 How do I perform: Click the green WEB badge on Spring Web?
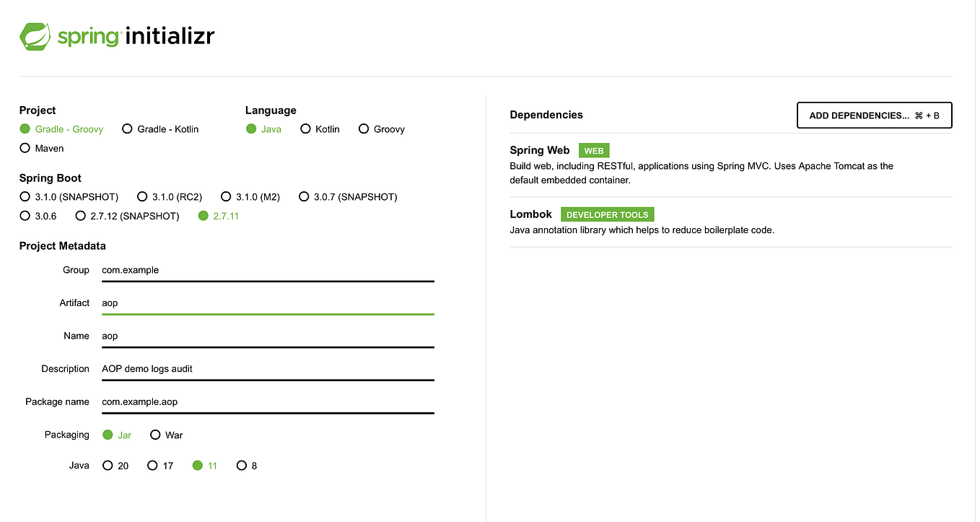coord(593,150)
